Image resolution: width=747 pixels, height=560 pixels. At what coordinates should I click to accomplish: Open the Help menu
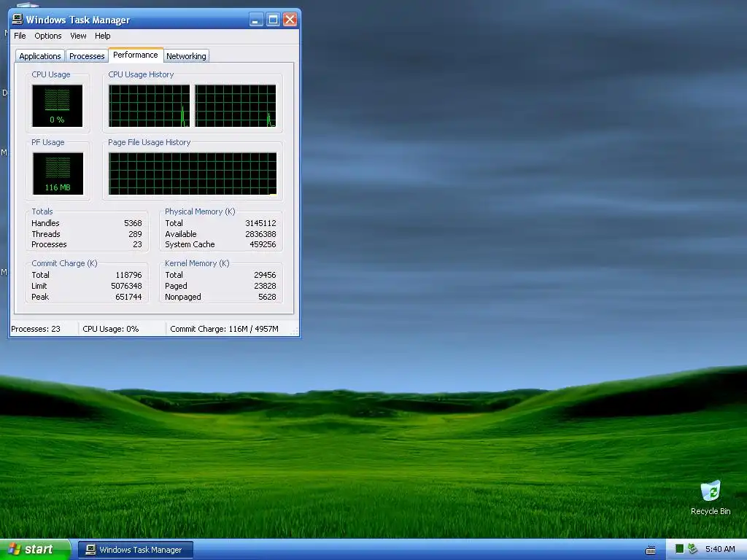click(102, 36)
